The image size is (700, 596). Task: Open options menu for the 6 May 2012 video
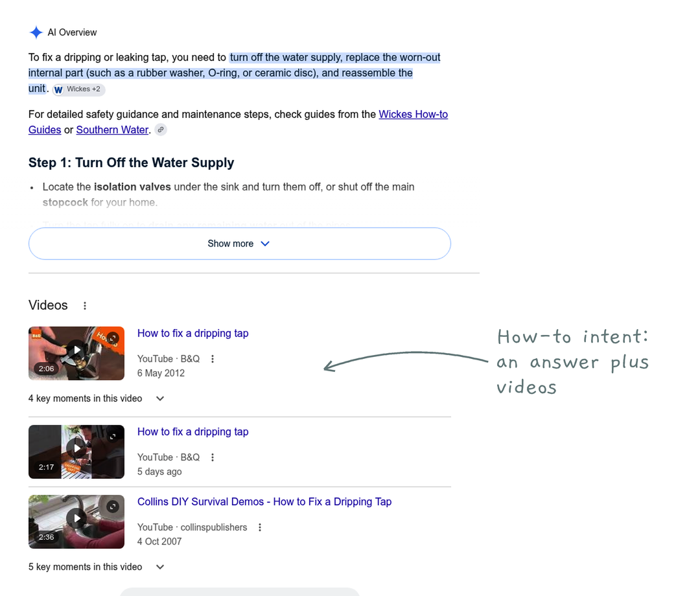click(213, 359)
